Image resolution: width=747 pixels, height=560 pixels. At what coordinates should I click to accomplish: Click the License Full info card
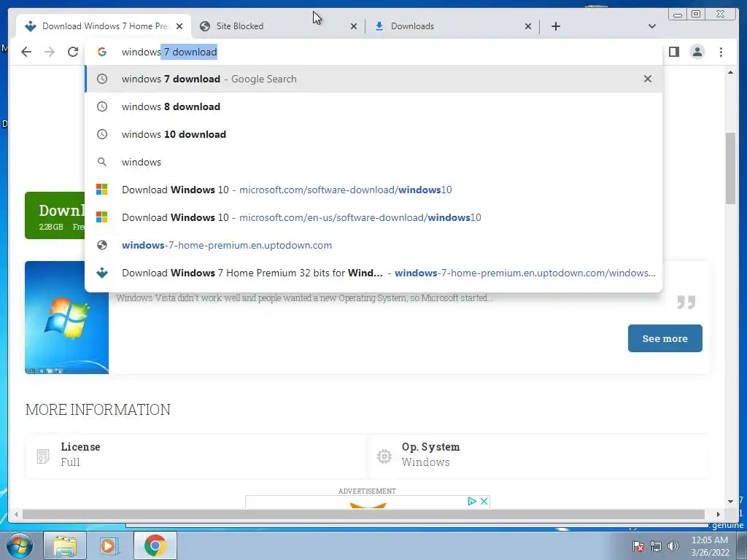tap(196, 455)
